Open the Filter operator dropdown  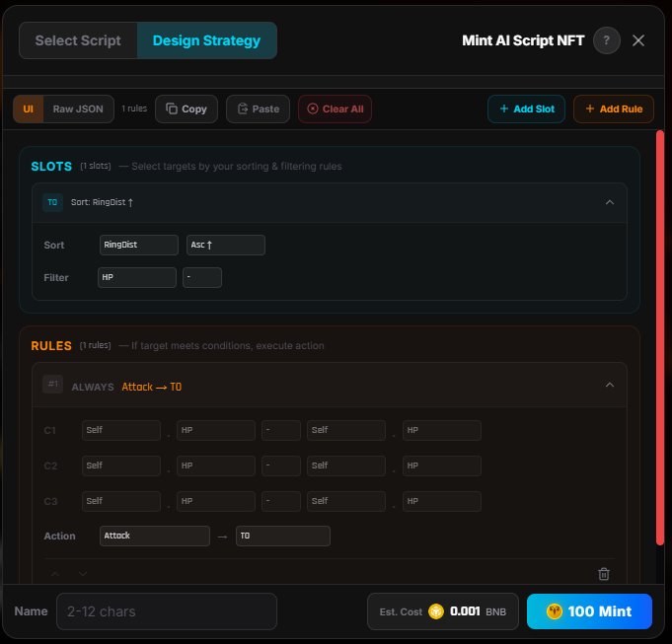tap(202, 277)
